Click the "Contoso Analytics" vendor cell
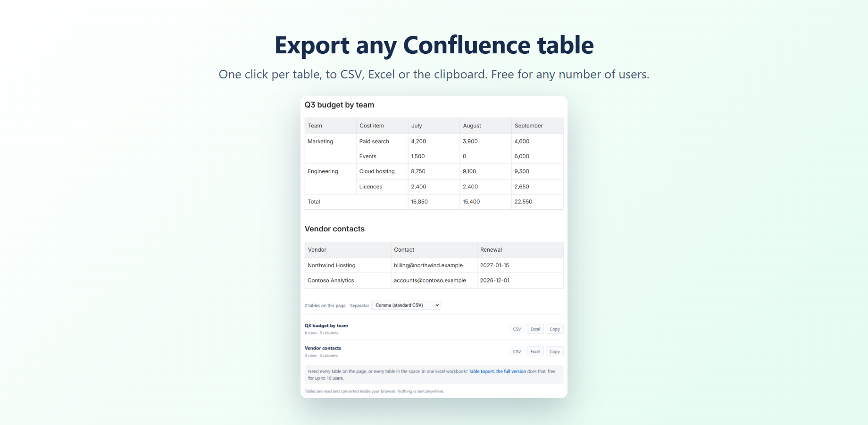This screenshot has width=868, height=425. pos(348,280)
